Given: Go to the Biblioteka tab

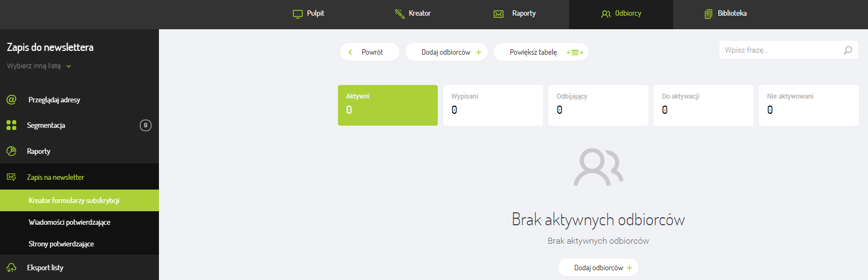Looking at the screenshot, I should 725,14.
